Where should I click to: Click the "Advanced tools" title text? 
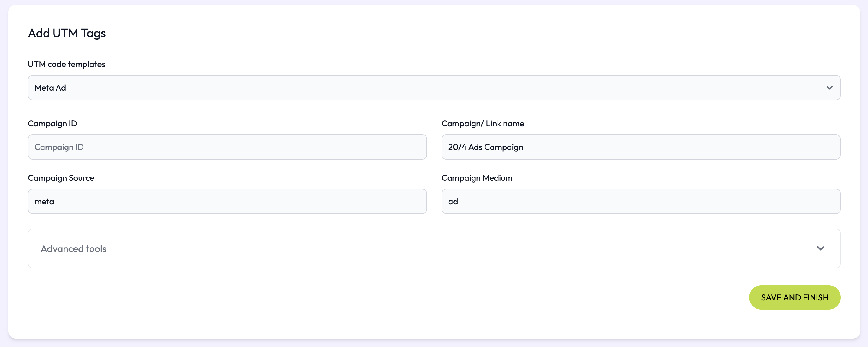pos(73,249)
